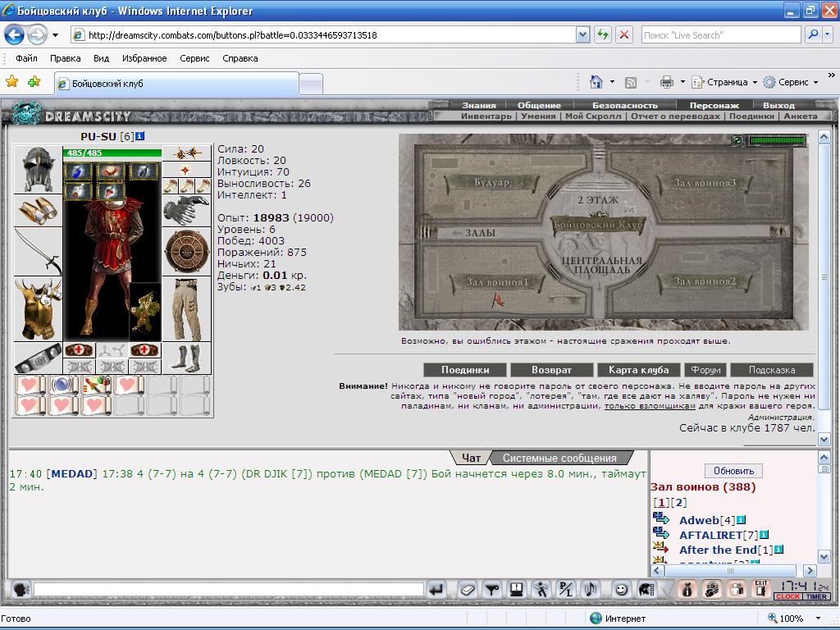Open the Файл menu

26,58
